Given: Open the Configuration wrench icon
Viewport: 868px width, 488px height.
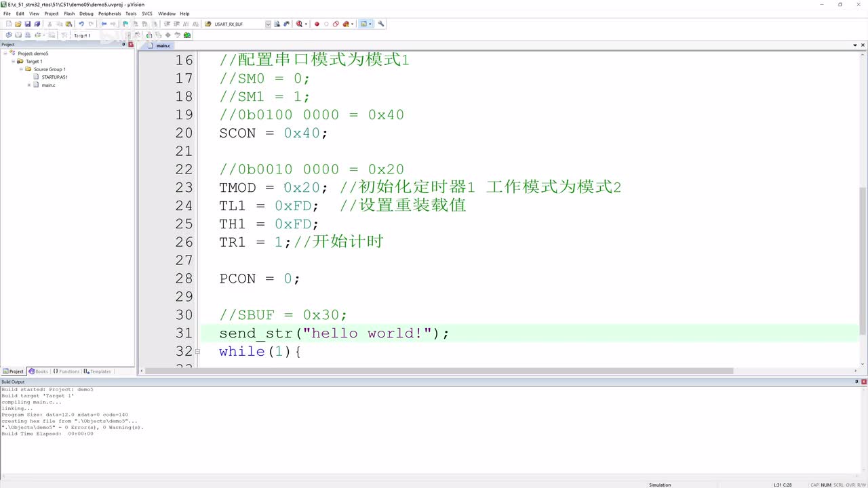Looking at the screenshot, I should (381, 24).
